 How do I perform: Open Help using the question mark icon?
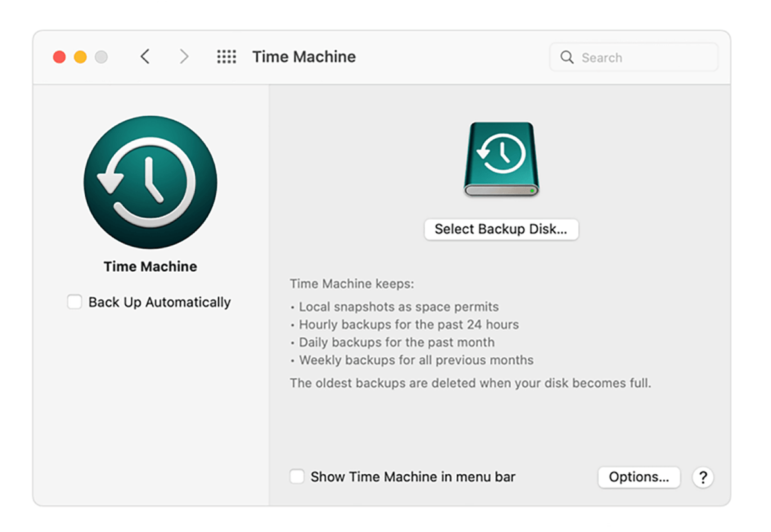coord(703,477)
